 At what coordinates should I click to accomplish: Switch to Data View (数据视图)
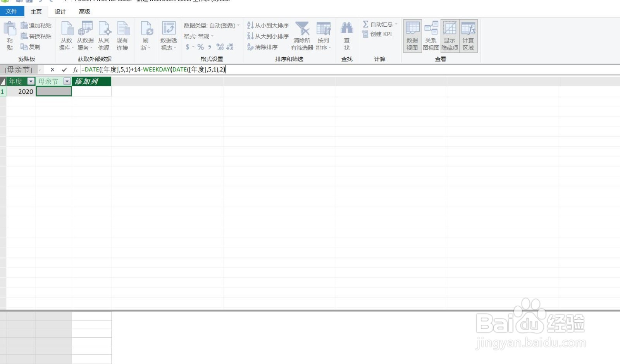coord(412,36)
